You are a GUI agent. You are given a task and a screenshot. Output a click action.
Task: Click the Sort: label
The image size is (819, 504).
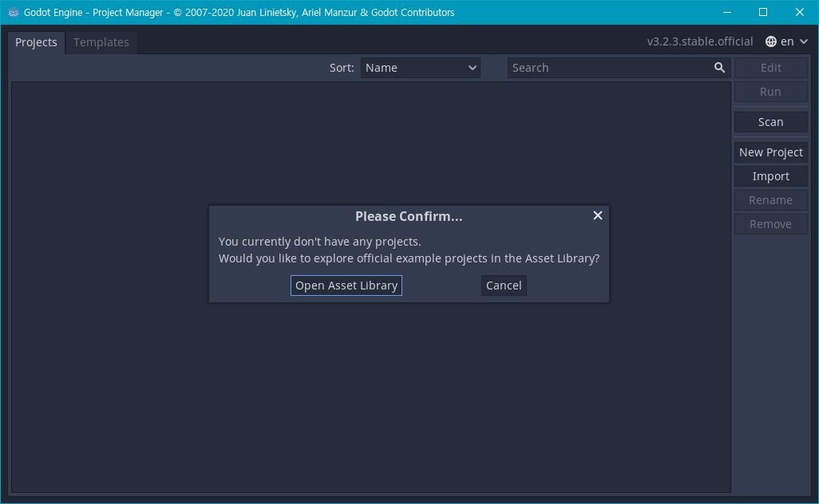coord(342,68)
